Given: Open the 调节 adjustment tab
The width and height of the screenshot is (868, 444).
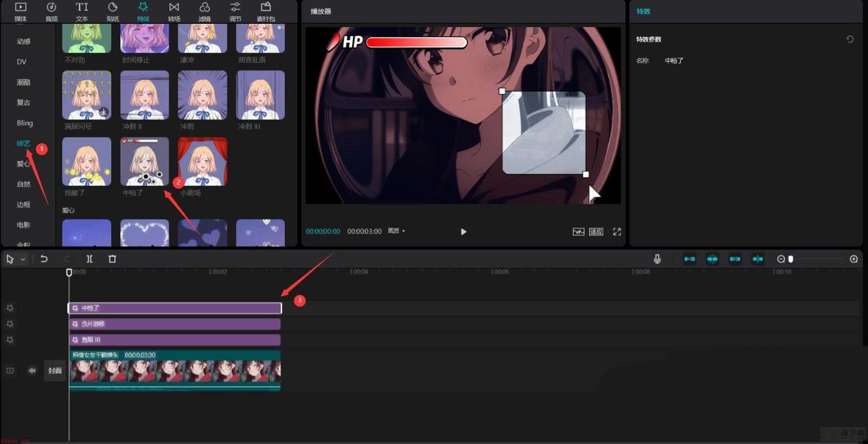Looking at the screenshot, I should [x=235, y=11].
